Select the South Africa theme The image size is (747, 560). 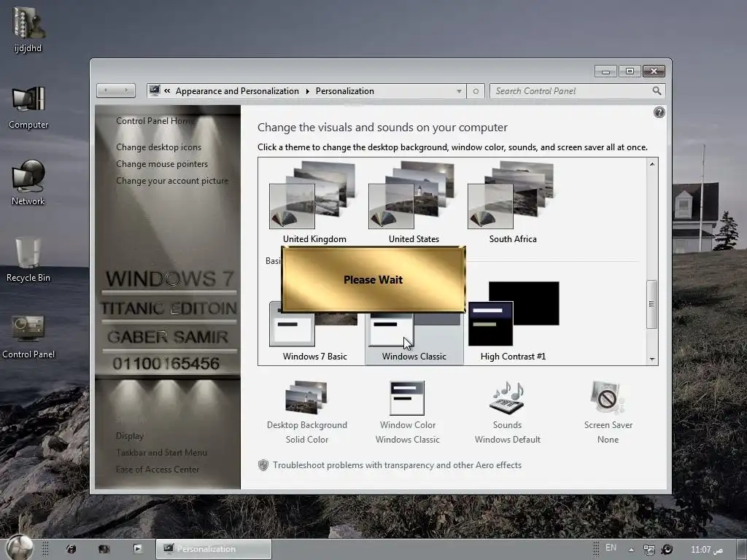[x=513, y=203]
